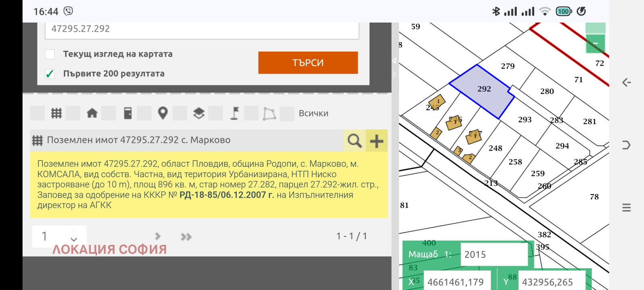This screenshot has width=644, height=290.
Task: Select the buildings house filter icon
Action: 92,114
